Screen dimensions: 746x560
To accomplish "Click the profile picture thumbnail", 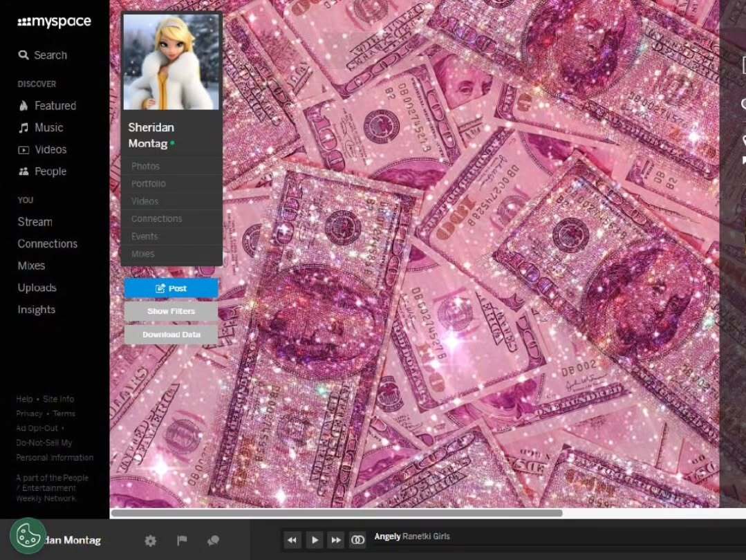I will click(171, 62).
